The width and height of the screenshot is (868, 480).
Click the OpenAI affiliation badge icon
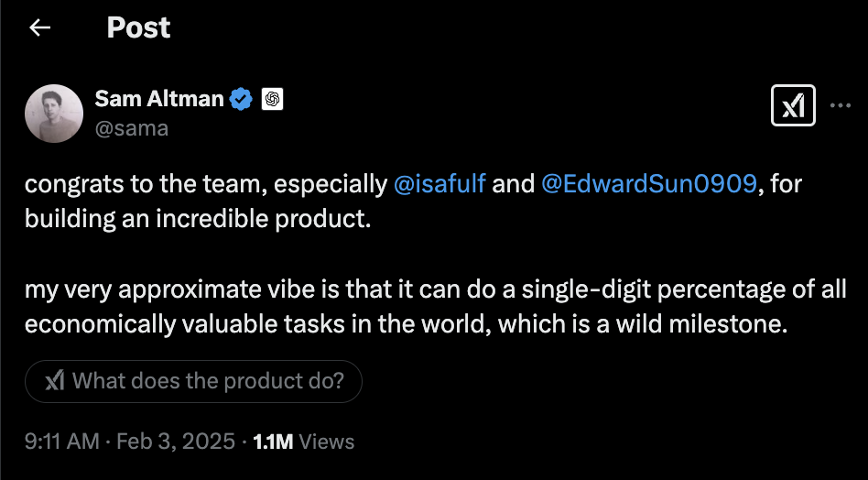click(272, 99)
